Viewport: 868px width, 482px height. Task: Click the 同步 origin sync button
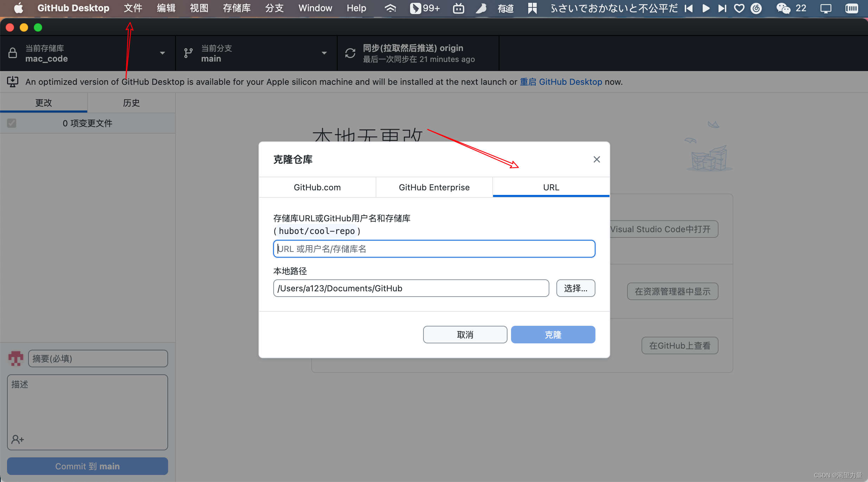[x=418, y=53]
